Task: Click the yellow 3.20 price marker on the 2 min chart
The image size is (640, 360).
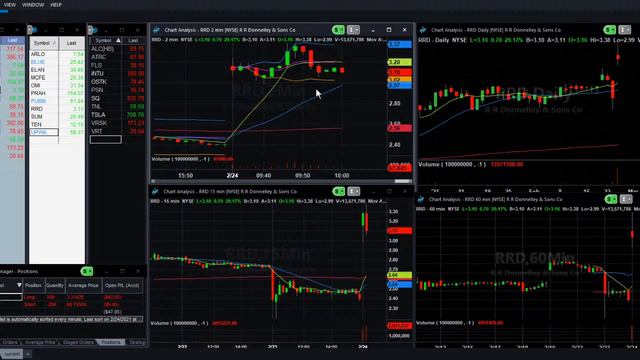Action: coord(399,62)
